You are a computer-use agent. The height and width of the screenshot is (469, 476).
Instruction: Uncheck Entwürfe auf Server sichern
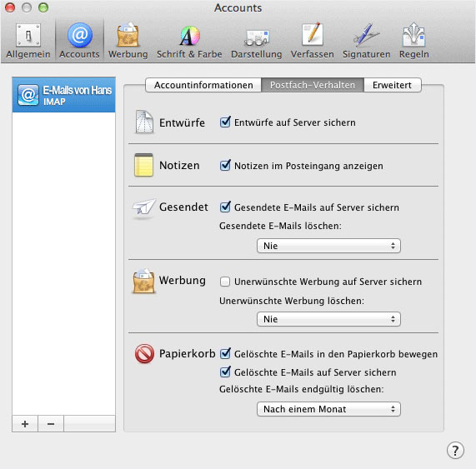pos(225,122)
